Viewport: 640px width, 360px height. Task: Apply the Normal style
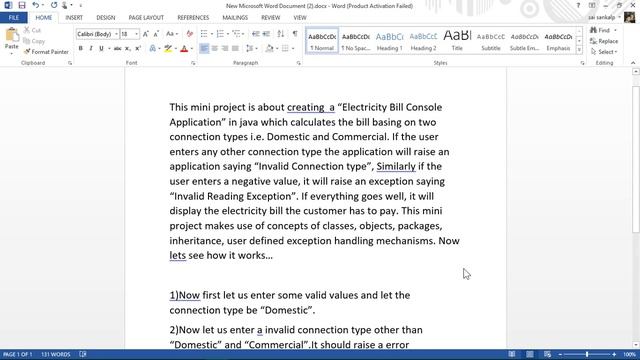pos(322,41)
